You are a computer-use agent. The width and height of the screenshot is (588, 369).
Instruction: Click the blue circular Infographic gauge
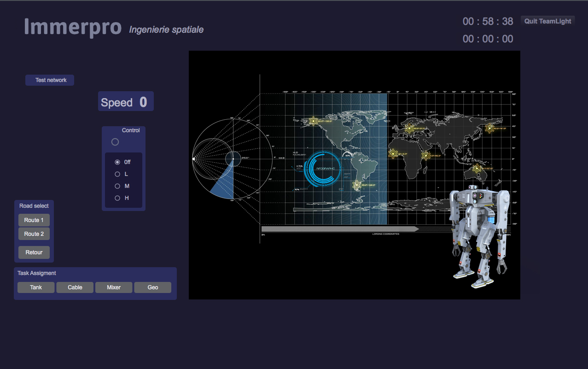coord(323,169)
